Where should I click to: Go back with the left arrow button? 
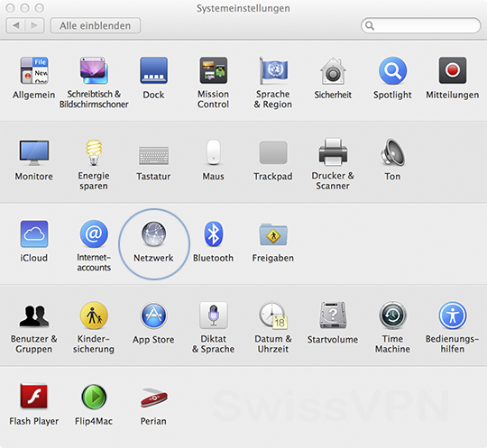point(15,25)
